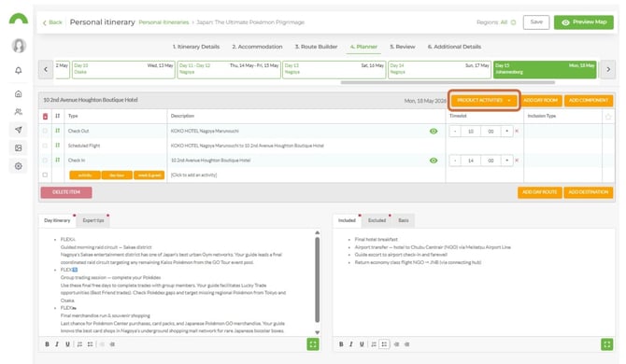
Task: Click the Day Itinerary text vertical scrollbar
Action: (x=318, y=279)
